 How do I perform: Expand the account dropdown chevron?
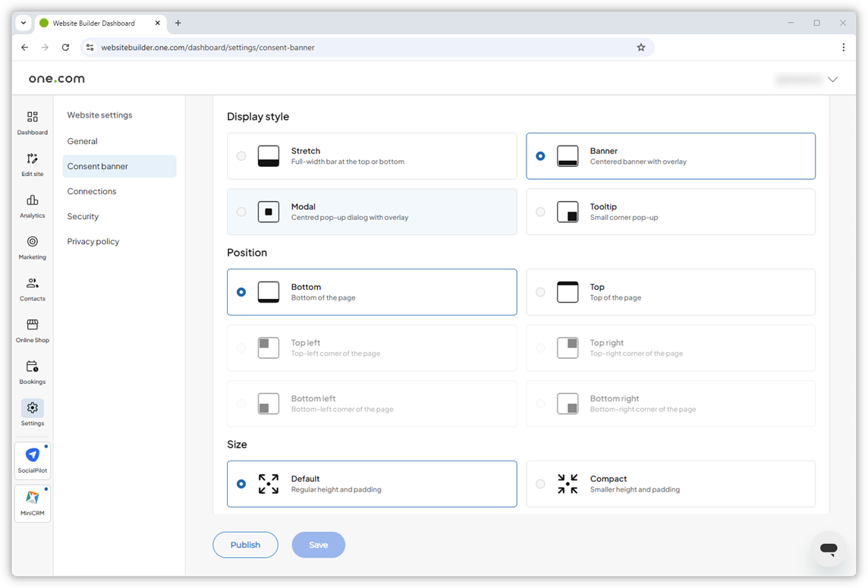[x=832, y=80]
